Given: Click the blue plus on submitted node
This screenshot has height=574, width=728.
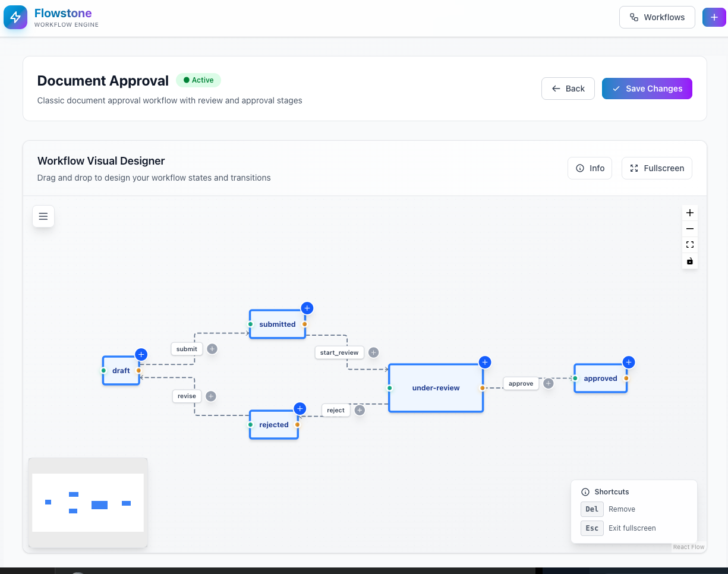Looking at the screenshot, I should tap(307, 308).
